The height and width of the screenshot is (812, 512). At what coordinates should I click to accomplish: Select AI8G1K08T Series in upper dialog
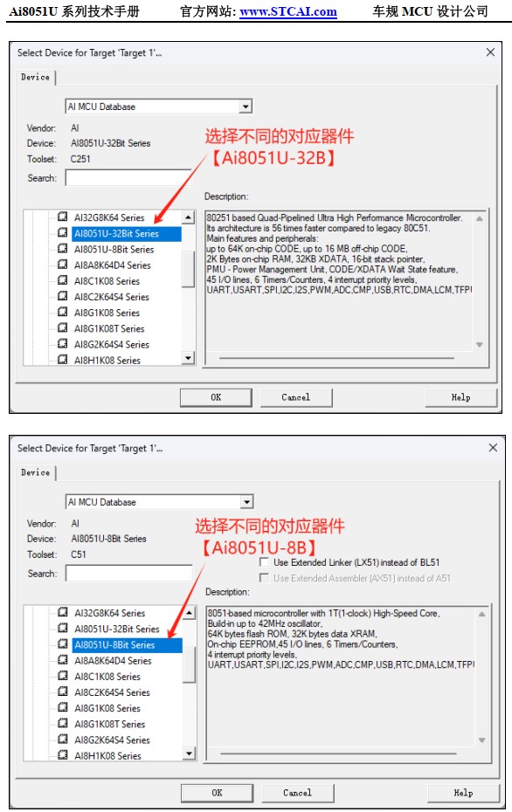[x=109, y=329]
